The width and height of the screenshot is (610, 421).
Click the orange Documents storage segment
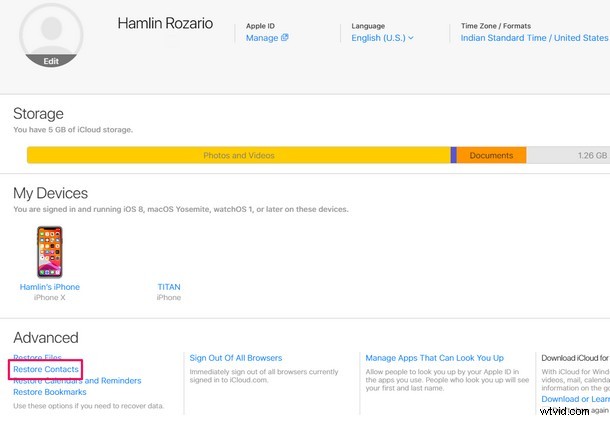[x=491, y=155]
